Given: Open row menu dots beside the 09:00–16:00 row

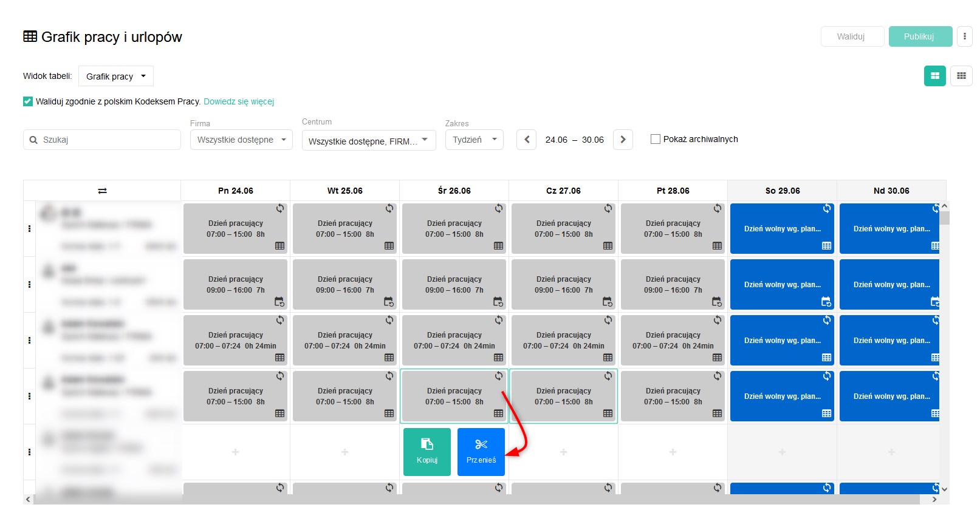Looking at the screenshot, I should click(x=29, y=284).
